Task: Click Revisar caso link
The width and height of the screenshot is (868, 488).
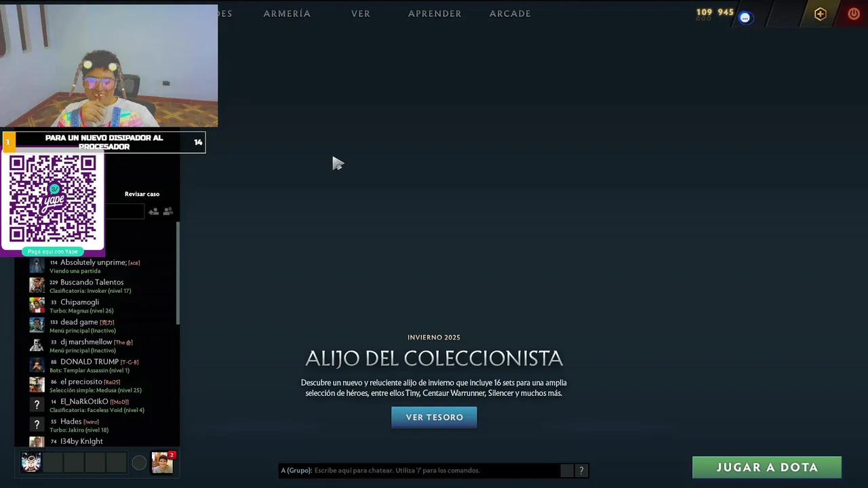Action: tap(142, 194)
